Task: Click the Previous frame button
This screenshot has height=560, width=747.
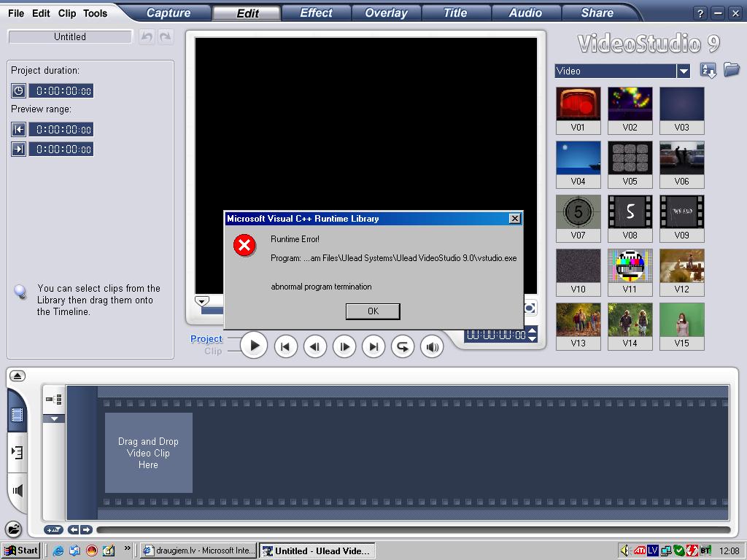Action: (x=315, y=346)
